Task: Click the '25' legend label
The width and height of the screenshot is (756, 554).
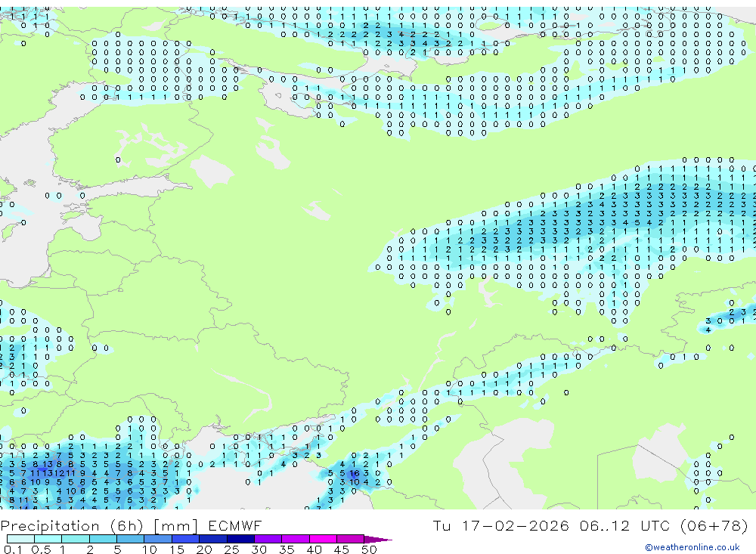Action: coord(231,549)
